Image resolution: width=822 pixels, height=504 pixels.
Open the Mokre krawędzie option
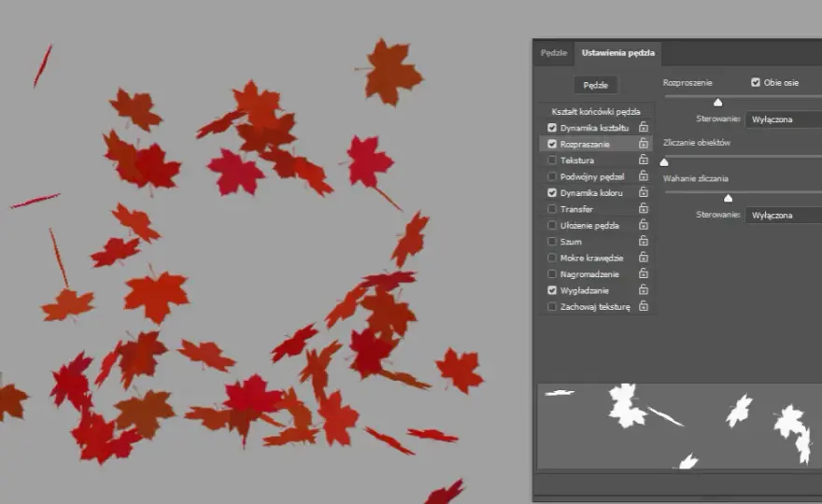click(591, 258)
